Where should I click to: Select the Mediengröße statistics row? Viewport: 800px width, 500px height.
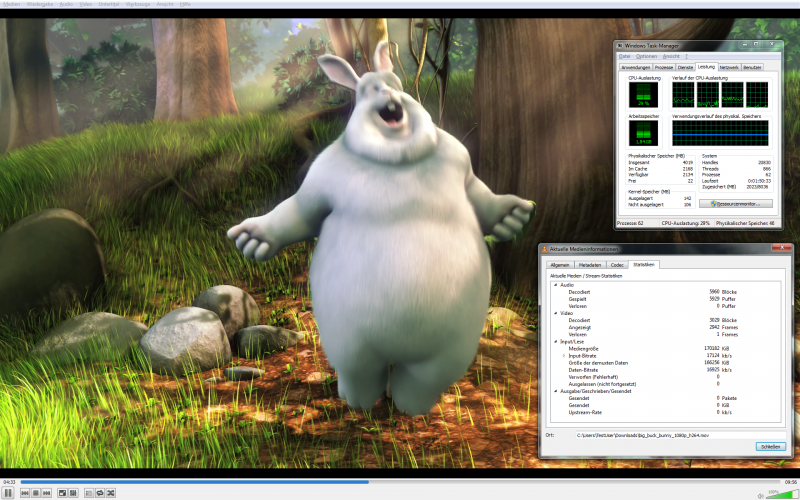[x=665, y=348]
